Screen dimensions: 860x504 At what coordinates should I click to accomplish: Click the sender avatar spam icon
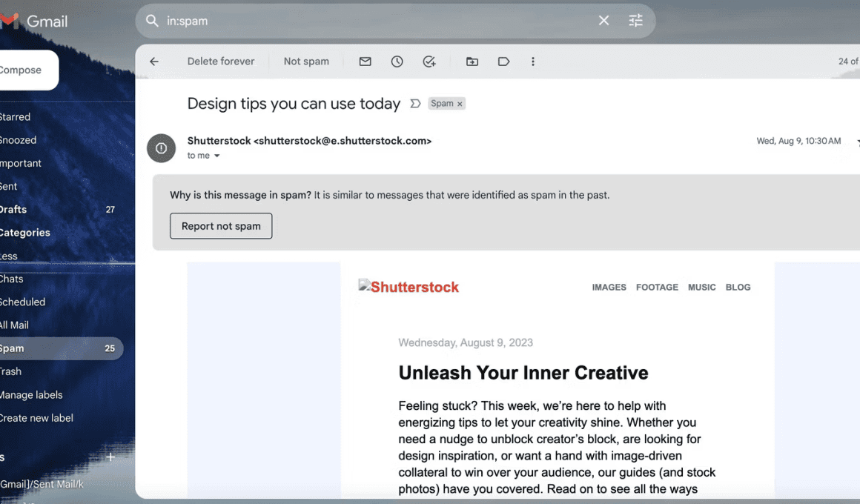[162, 148]
